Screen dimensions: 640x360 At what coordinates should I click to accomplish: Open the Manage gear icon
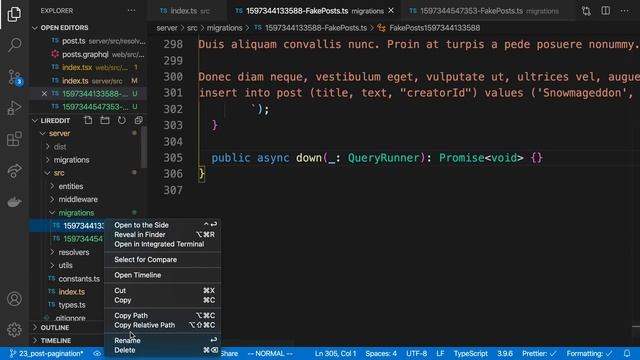coord(14,329)
